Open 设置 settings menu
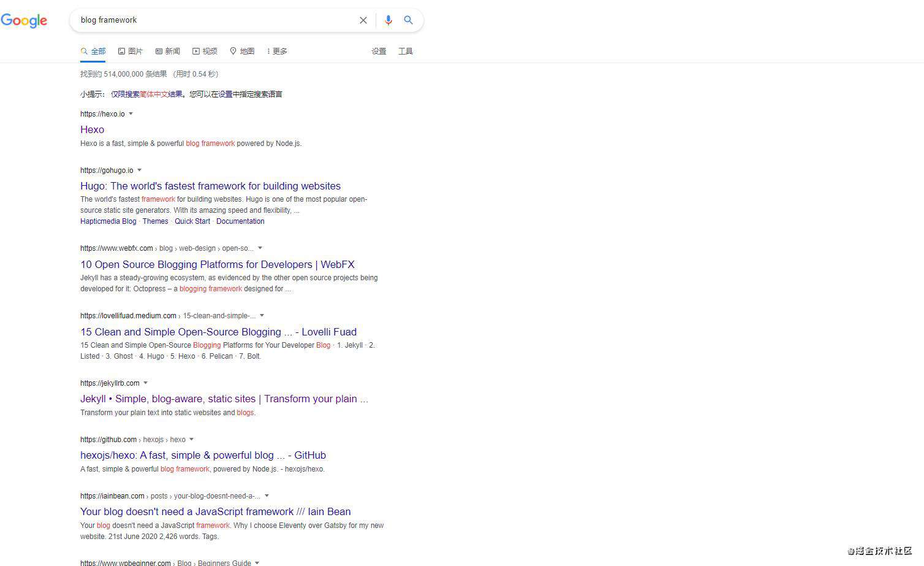 [x=379, y=51]
